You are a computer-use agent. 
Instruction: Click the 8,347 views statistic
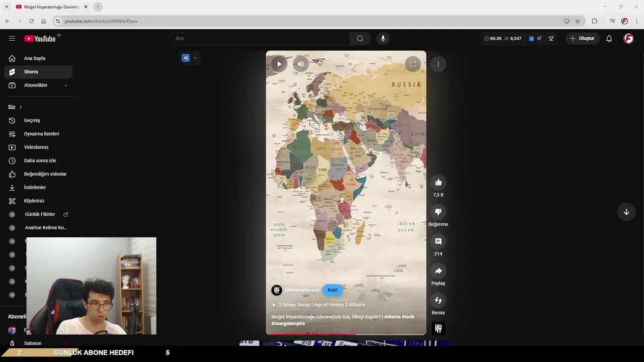tap(513, 38)
